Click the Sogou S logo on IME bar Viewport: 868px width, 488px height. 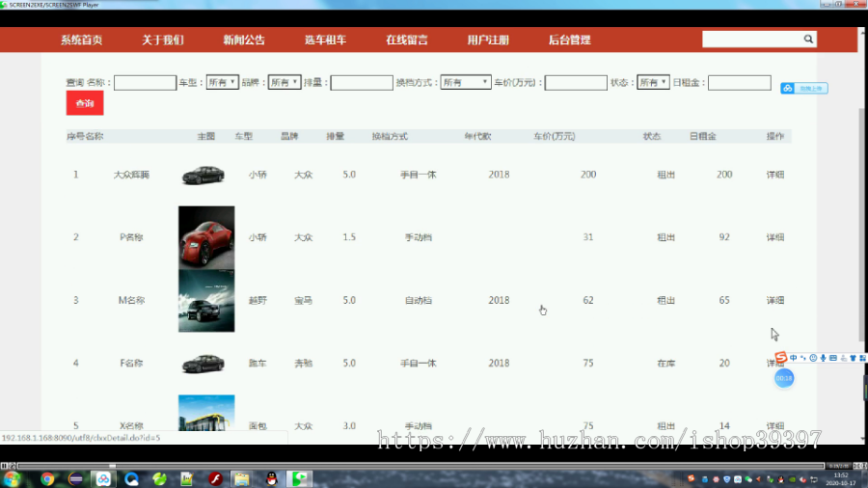(780, 358)
